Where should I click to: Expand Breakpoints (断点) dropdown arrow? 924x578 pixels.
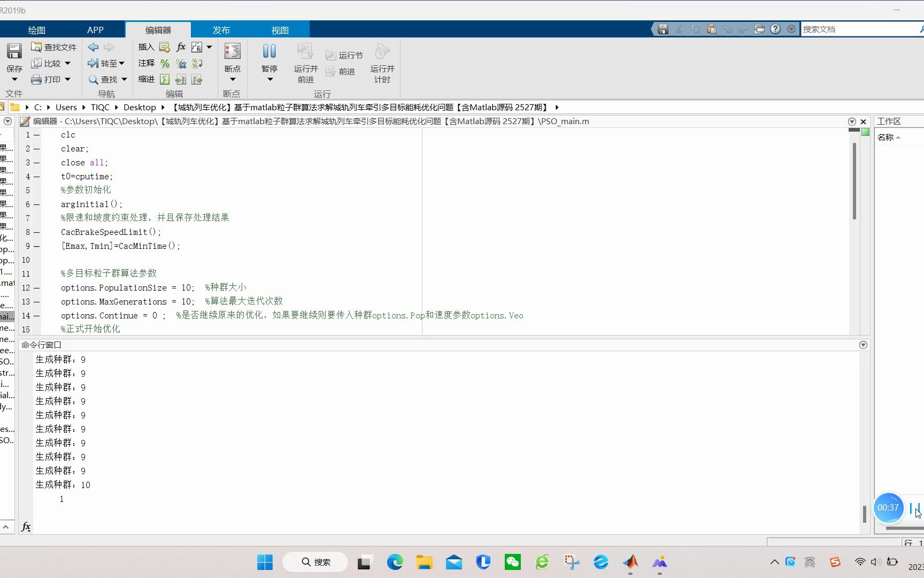click(x=233, y=80)
